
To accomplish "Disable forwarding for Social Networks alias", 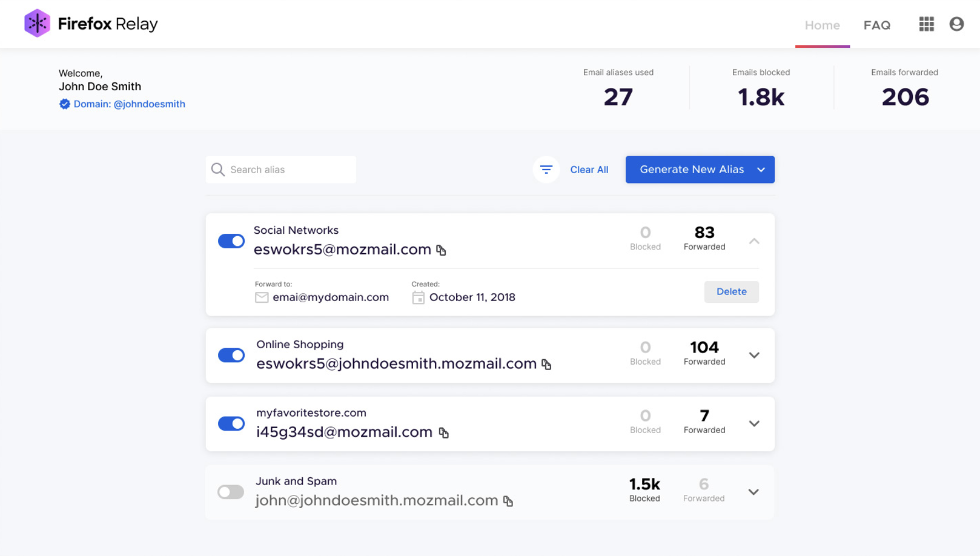I will [231, 241].
